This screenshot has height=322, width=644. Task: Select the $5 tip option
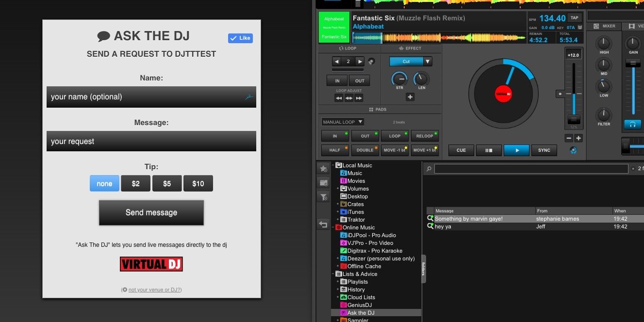167,183
